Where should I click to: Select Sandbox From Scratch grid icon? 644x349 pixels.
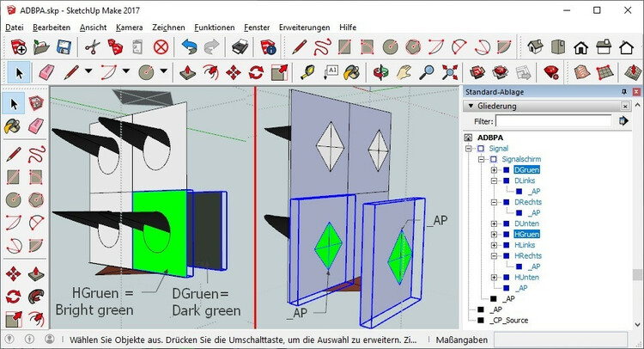[605, 72]
